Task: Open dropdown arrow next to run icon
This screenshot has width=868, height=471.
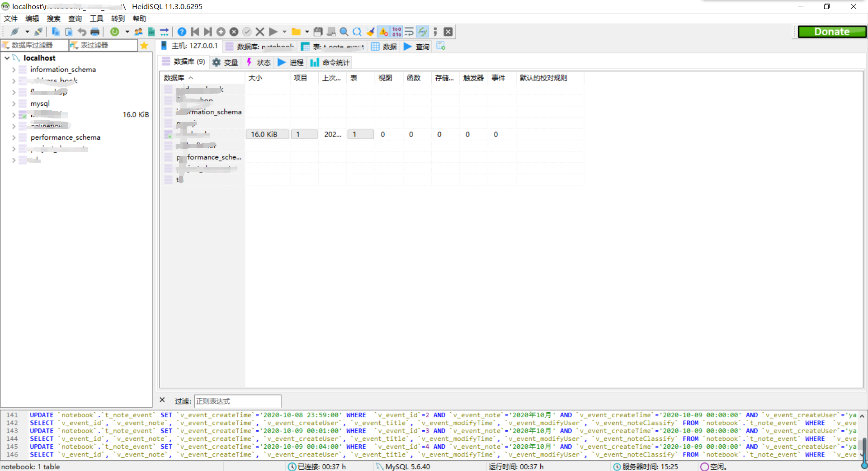Action: pos(284,32)
